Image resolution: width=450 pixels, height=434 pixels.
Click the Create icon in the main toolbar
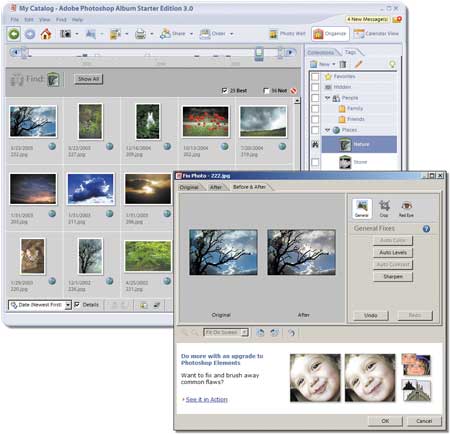coord(115,34)
